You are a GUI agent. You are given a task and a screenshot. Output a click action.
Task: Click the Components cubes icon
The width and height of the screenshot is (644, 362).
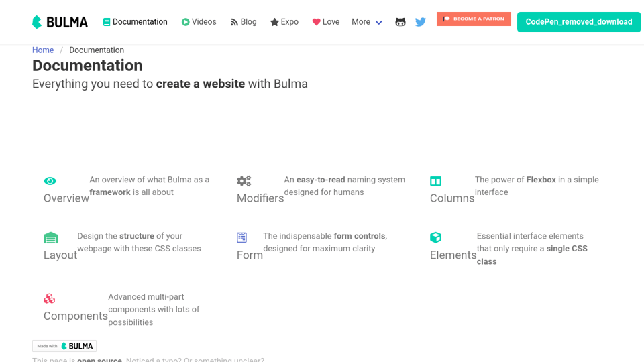pyautogui.click(x=49, y=298)
